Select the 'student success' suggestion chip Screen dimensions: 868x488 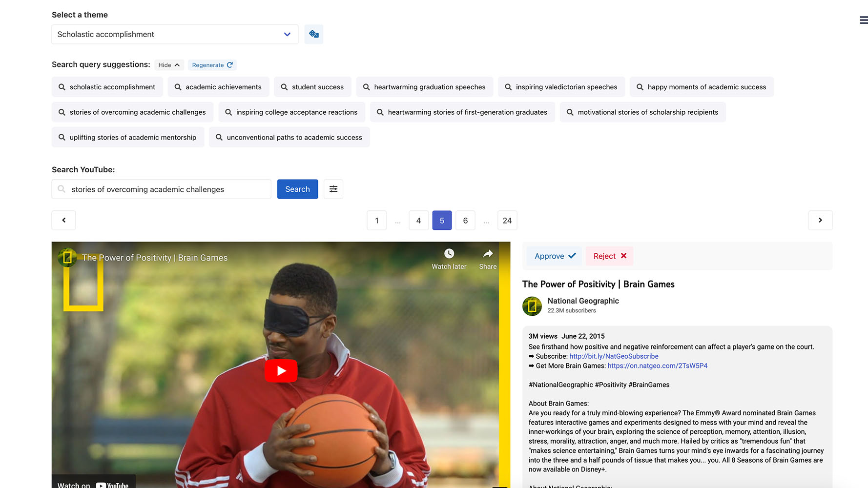312,87
